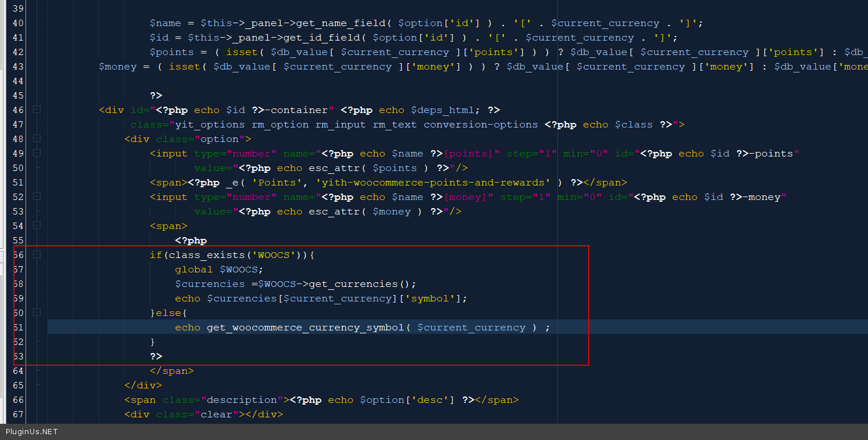The width and height of the screenshot is (868, 440).
Task: Click 'yith-woocommerce-points-and-rewards' text domain string
Action: [433, 183]
